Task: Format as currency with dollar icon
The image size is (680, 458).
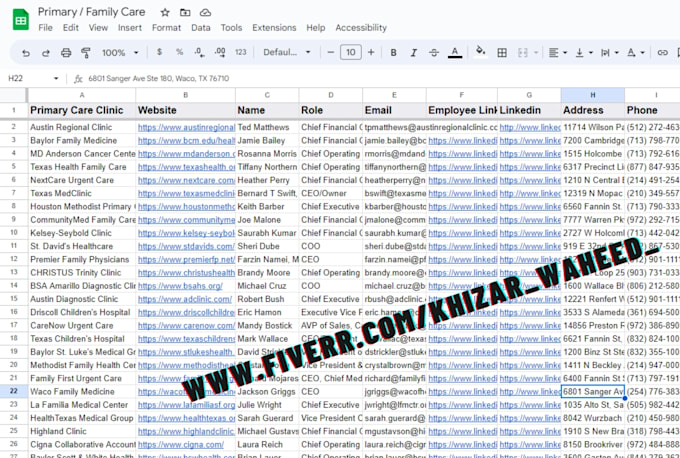Action: pyautogui.click(x=160, y=52)
